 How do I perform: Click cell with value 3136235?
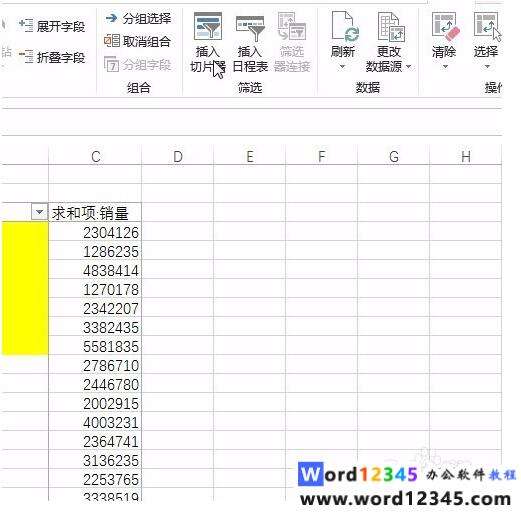[x=95, y=460]
